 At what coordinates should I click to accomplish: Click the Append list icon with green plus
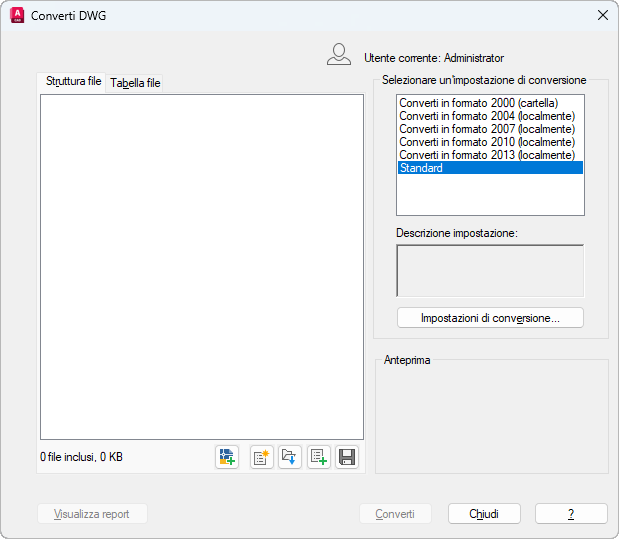tap(319, 457)
